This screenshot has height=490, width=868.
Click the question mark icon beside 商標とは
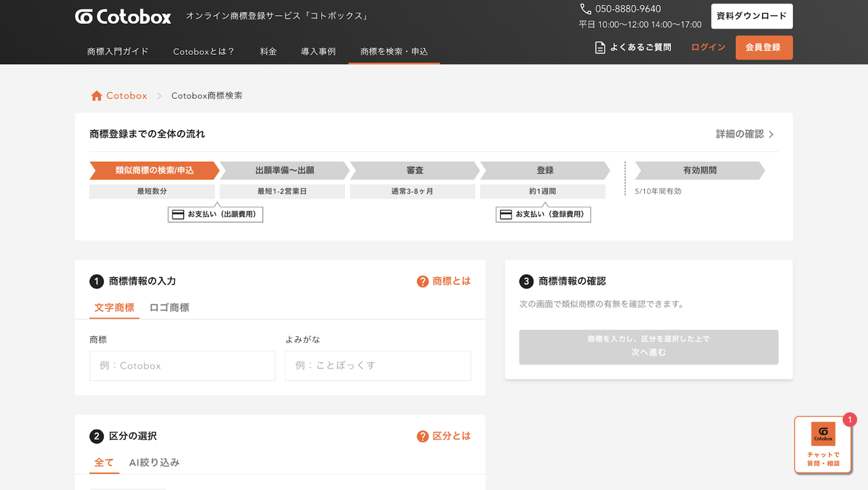click(423, 281)
